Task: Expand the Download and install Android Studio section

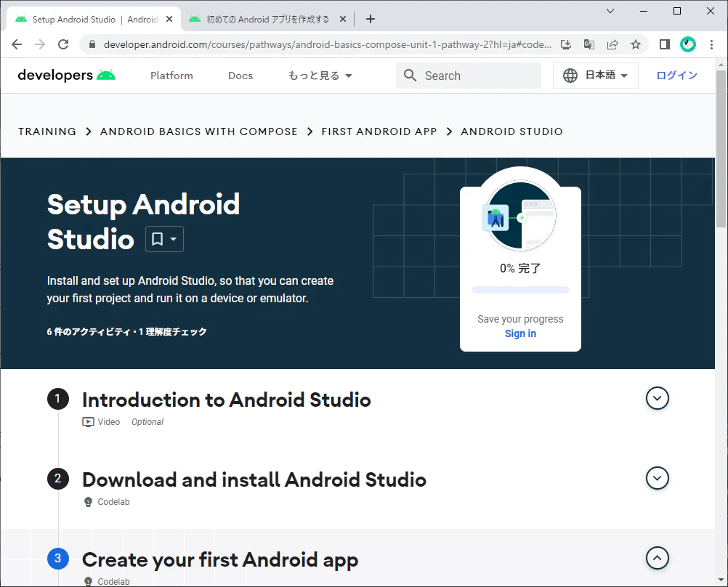Action: click(657, 478)
